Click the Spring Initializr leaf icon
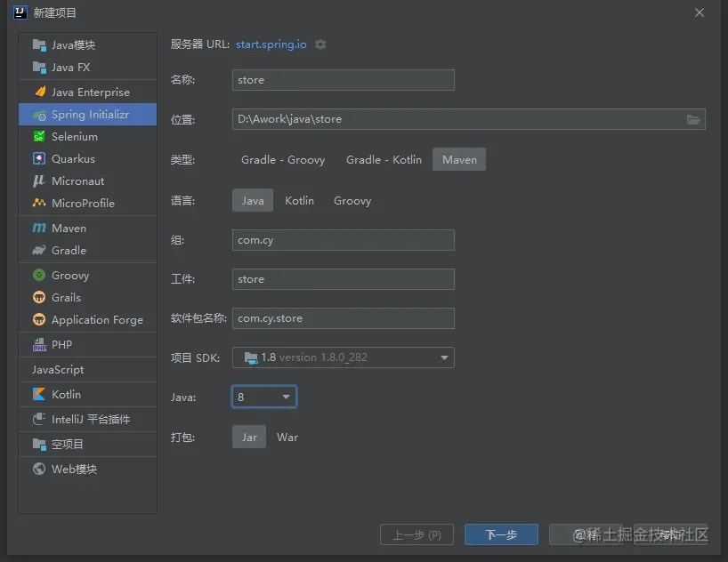This screenshot has height=562, width=728. pyautogui.click(x=39, y=115)
